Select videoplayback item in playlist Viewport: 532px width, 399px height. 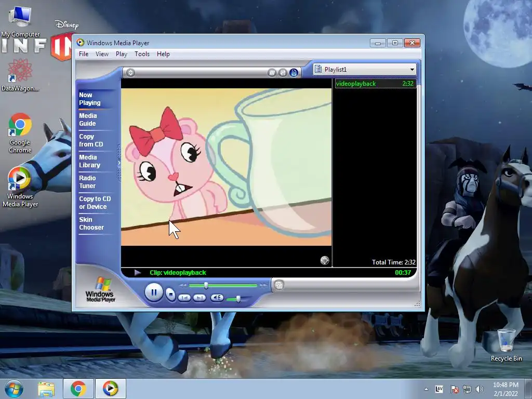tap(376, 84)
